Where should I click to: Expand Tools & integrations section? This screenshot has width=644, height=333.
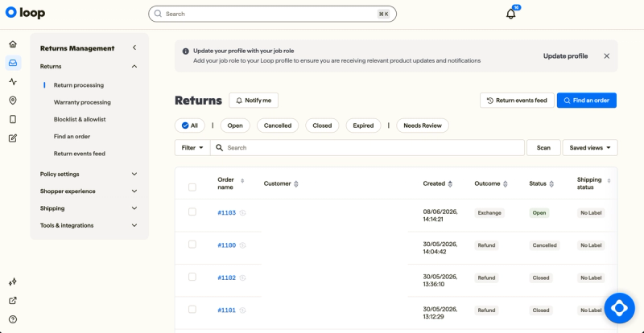pos(134,225)
